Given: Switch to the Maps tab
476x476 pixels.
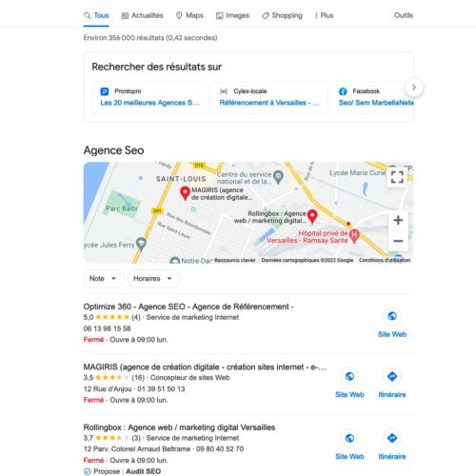Looking at the screenshot, I should click(189, 15).
